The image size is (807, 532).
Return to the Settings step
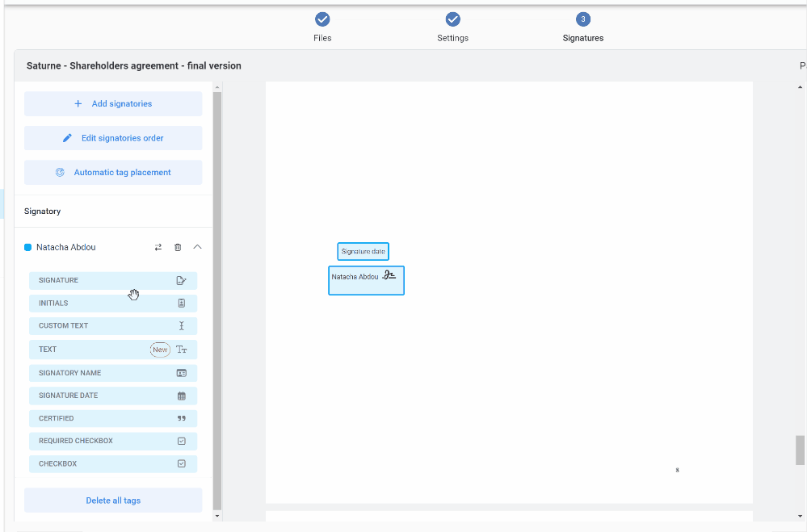pyautogui.click(x=453, y=19)
